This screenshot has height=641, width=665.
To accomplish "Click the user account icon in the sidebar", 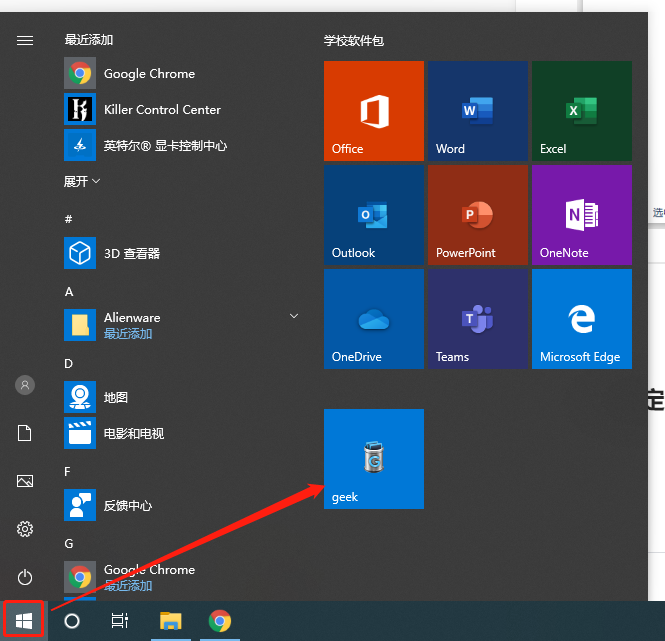I will point(25,385).
